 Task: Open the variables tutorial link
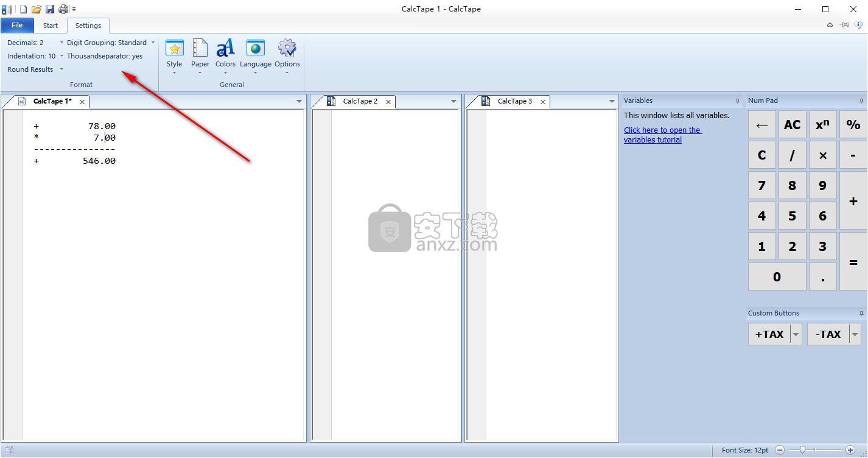(x=662, y=135)
